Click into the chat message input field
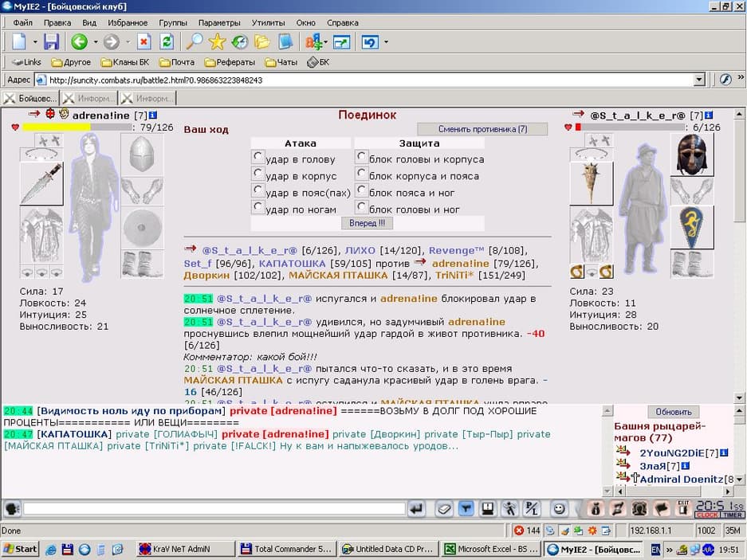 (x=214, y=508)
